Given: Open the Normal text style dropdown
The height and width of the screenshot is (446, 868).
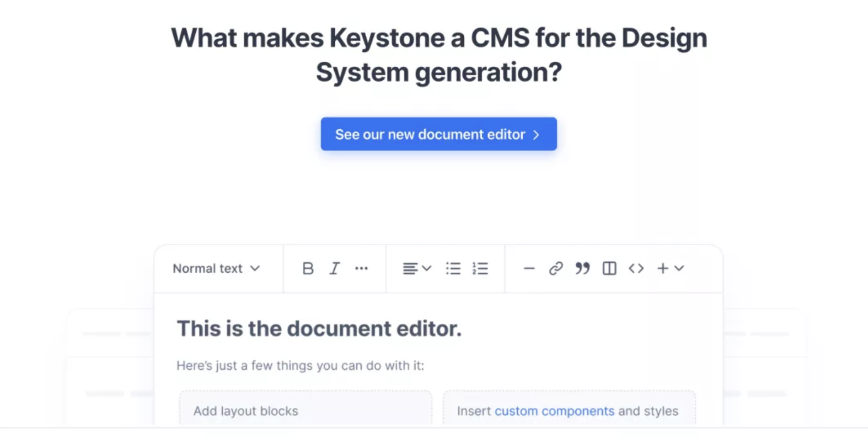Looking at the screenshot, I should tap(216, 268).
